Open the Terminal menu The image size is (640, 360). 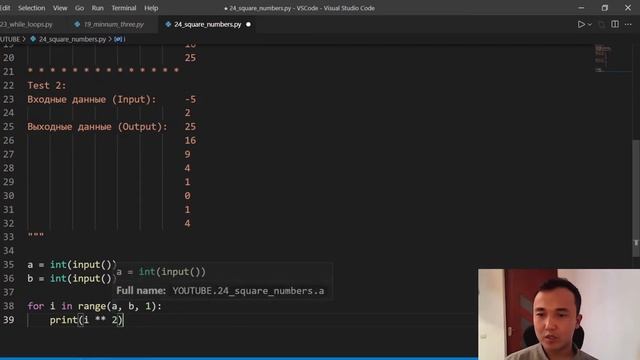click(x=124, y=8)
